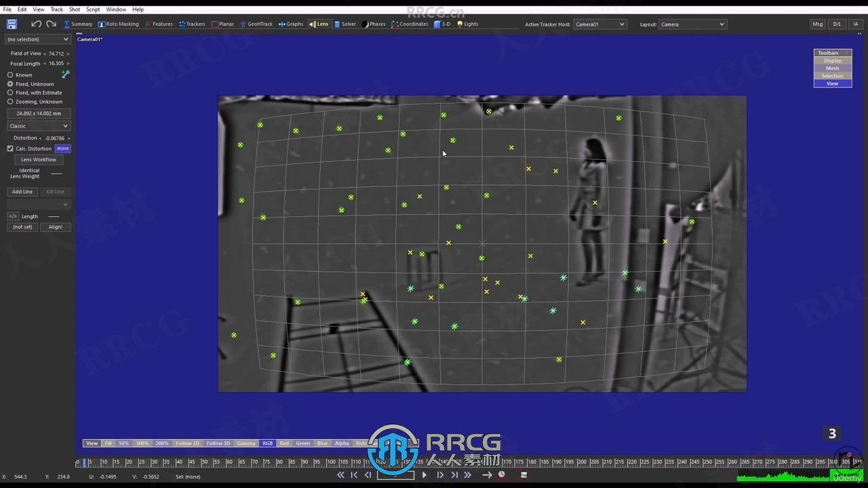868x488 pixels.
Task: Decrease Field of View with left arrow
Action: (x=45, y=54)
